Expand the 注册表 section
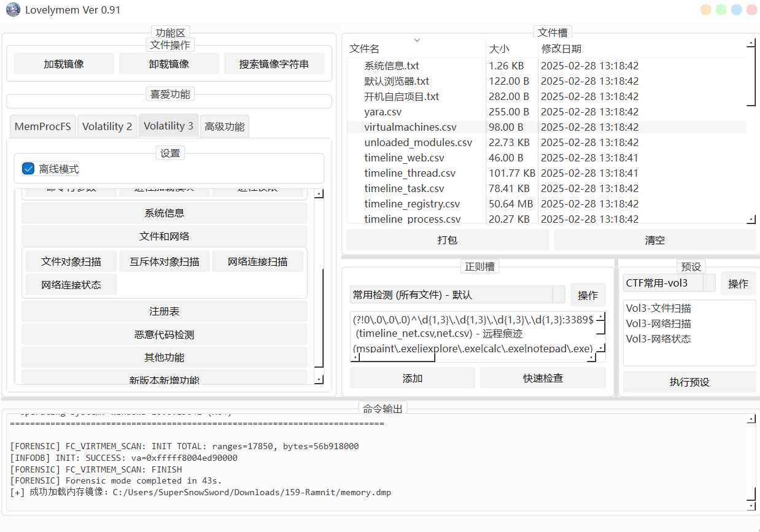The width and height of the screenshot is (760, 532). tap(164, 312)
